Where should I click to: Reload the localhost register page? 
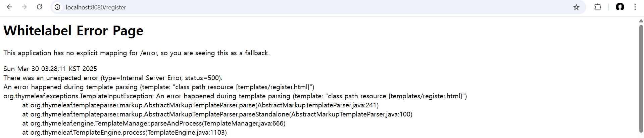click(39, 7)
